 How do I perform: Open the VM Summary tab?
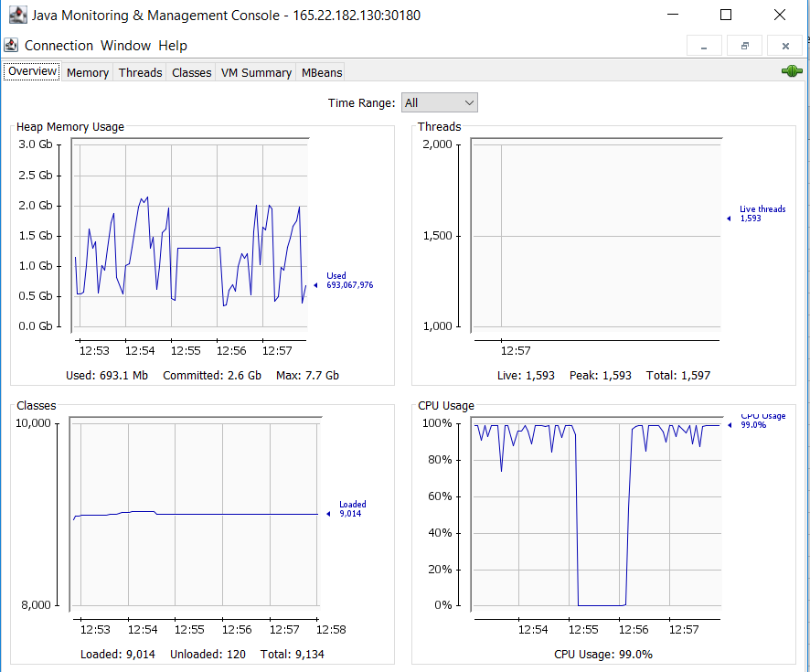point(256,72)
